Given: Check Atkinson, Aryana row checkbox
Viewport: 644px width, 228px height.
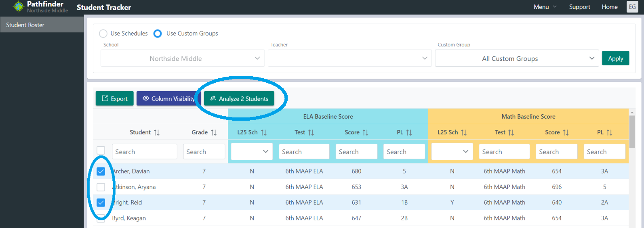Looking at the screenshot, I should click(x=101, y=187).
